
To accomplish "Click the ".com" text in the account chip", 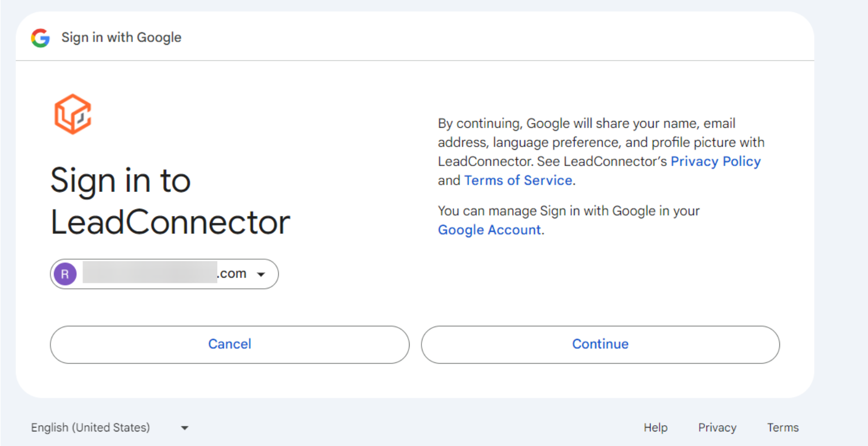I will pyautogui.click(x=232, y=274).
